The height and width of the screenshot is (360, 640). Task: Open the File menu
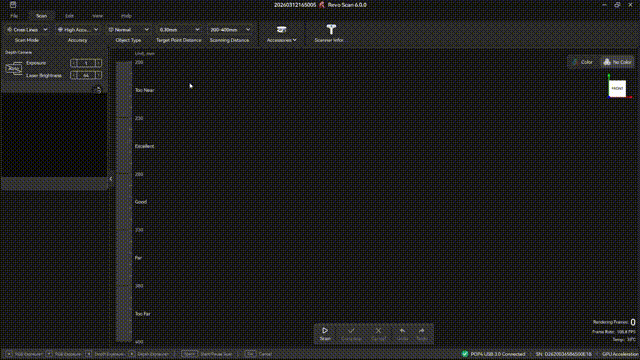click(x=14, y=16)
